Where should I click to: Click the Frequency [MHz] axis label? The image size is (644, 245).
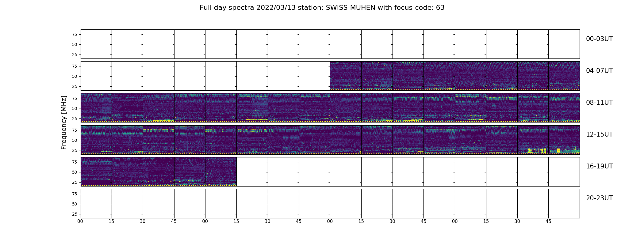(64, 123)
